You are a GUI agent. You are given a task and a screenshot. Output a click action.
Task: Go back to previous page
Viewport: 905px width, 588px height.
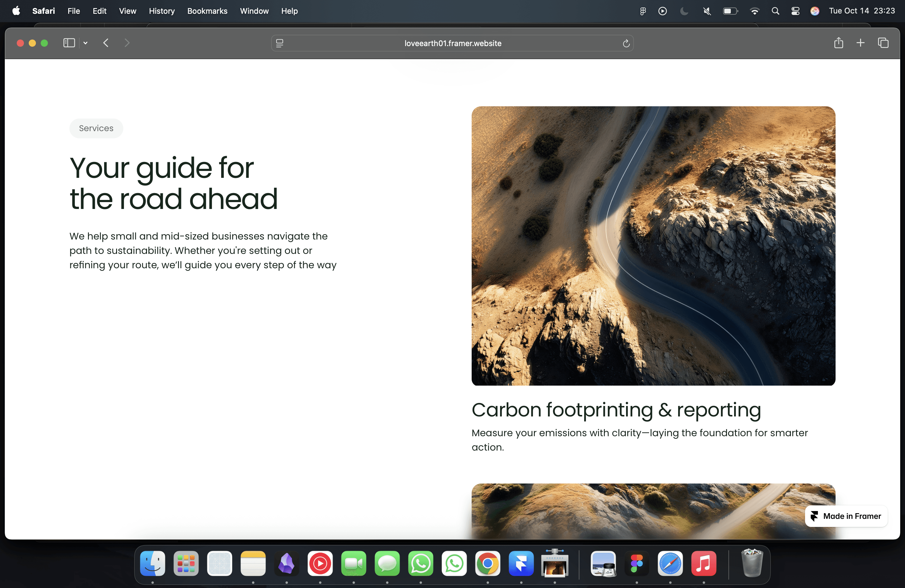tap(106, 43)
